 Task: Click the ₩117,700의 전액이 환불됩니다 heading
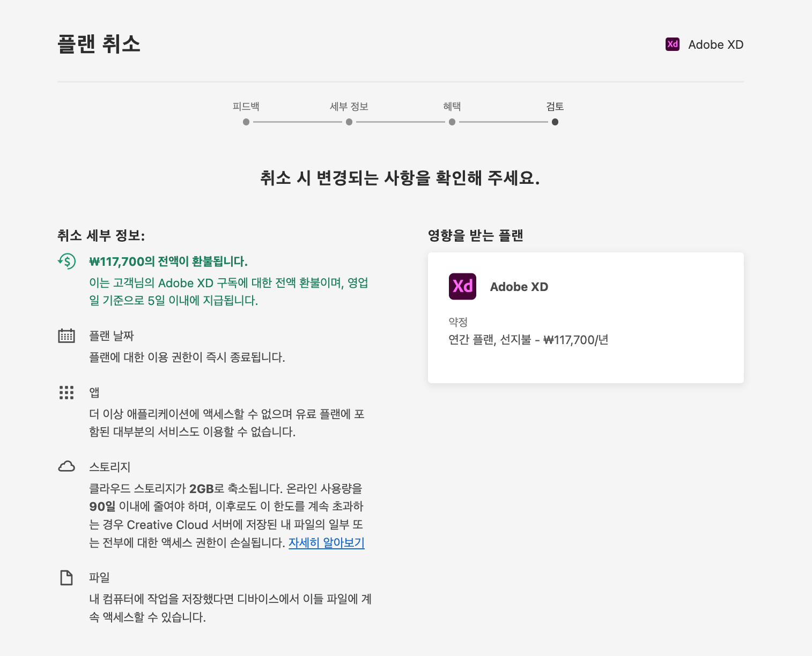[x=168, y=262]
